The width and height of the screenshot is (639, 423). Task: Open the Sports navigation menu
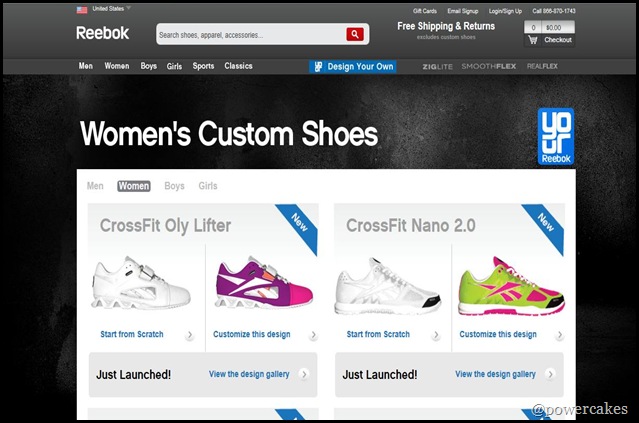(203, 66)
